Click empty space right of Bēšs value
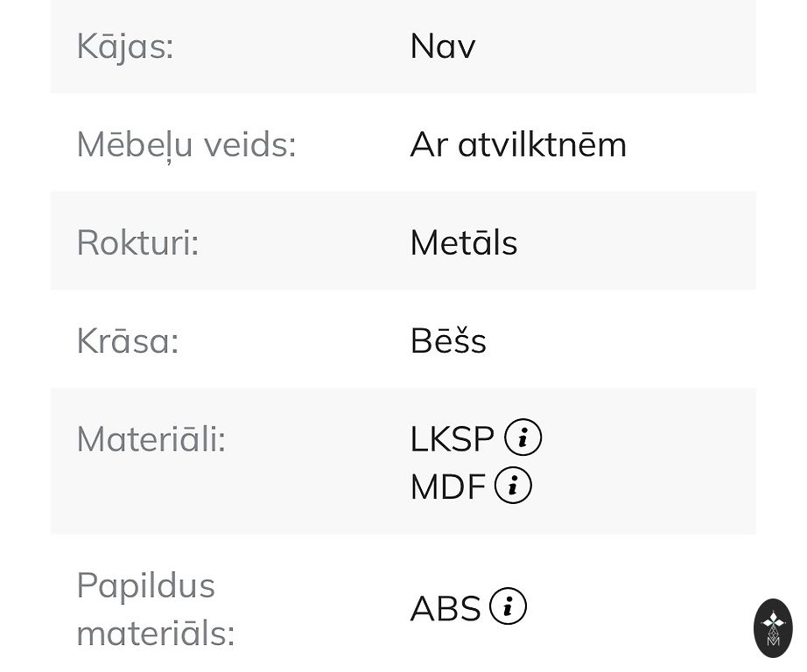807x672 pixels. coord(621,340)
